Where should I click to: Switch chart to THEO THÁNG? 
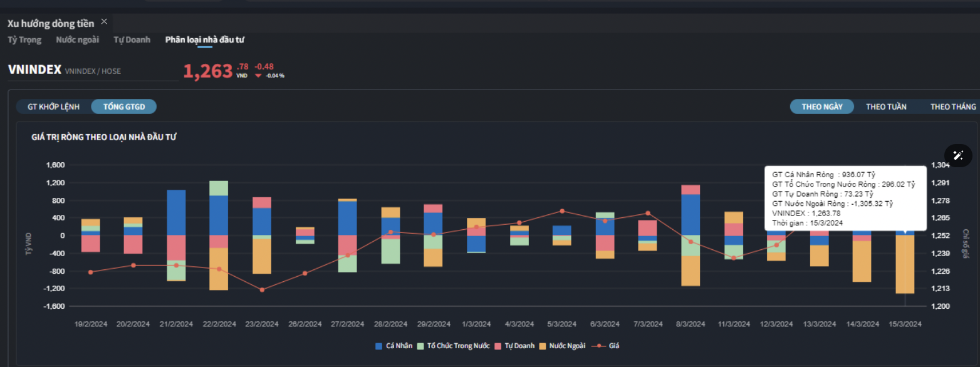pos(952,106)
